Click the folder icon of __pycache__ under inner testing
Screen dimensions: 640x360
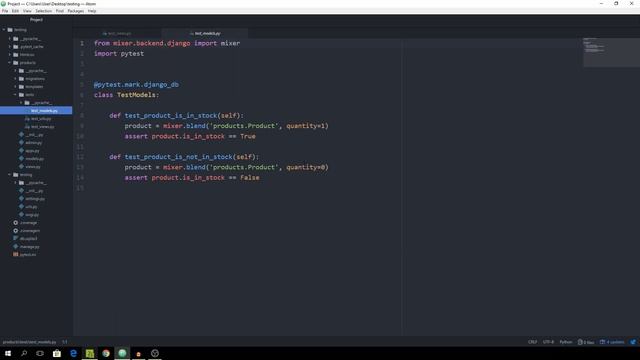coord(22,182)
